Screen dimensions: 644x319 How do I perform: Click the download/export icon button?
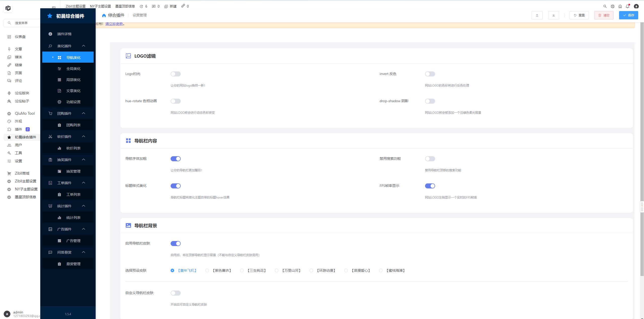click(x=553, y=15)
